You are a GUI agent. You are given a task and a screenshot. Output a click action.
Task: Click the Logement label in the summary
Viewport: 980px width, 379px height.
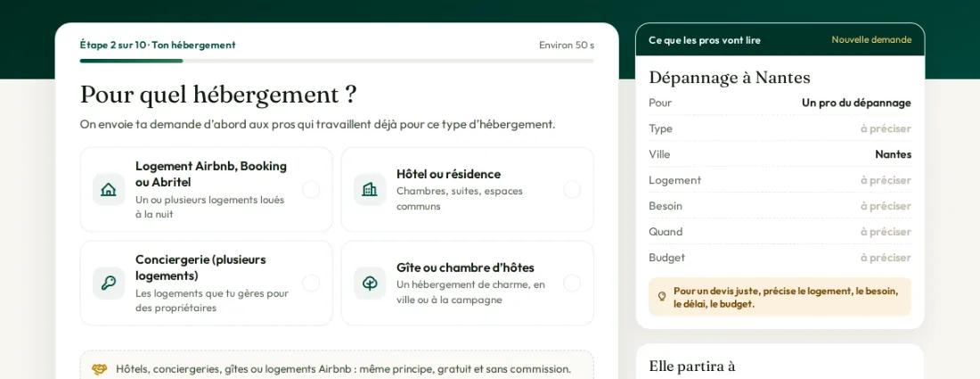coord(675,180)
